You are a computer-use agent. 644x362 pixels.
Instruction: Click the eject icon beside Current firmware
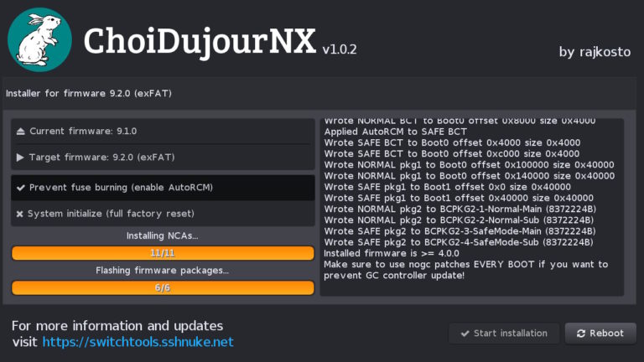(21, 132)
